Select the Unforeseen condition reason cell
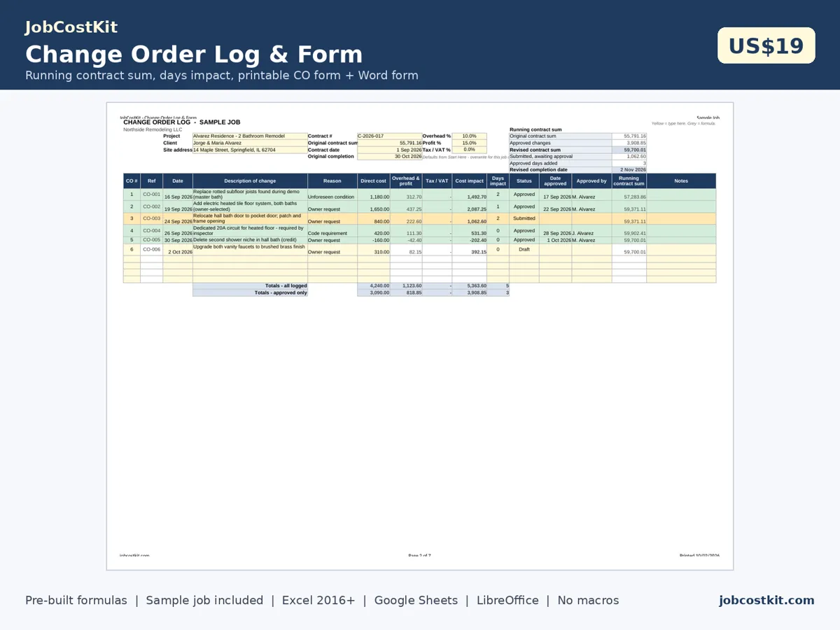Viewport: 840px width, 630px height. point(332,195)
